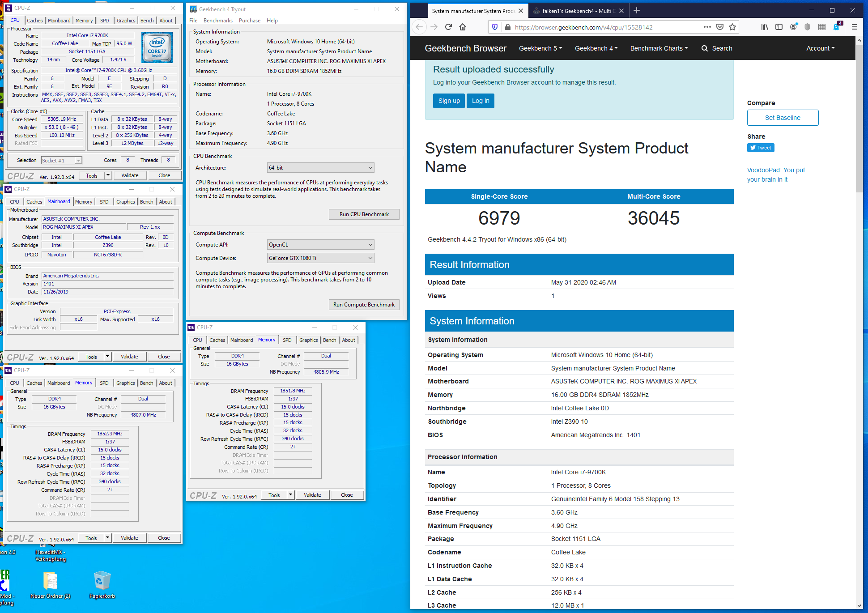
Task: Open Firefox Library icon
Action: (x=765, y=27)
